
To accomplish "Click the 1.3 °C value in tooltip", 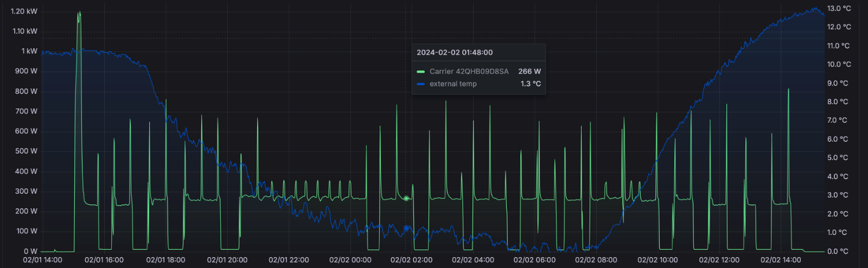I will tap(531, 84).
